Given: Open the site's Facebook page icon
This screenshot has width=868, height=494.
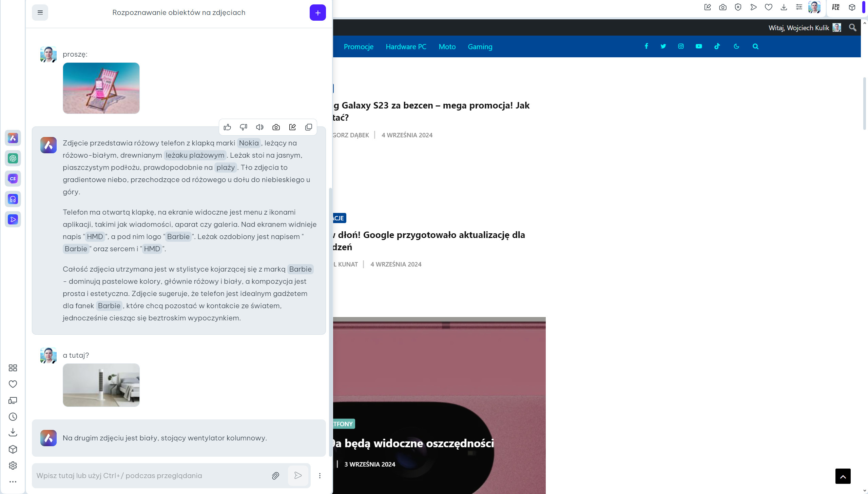Looking at the screenshot, I should [x=647, y=46].
